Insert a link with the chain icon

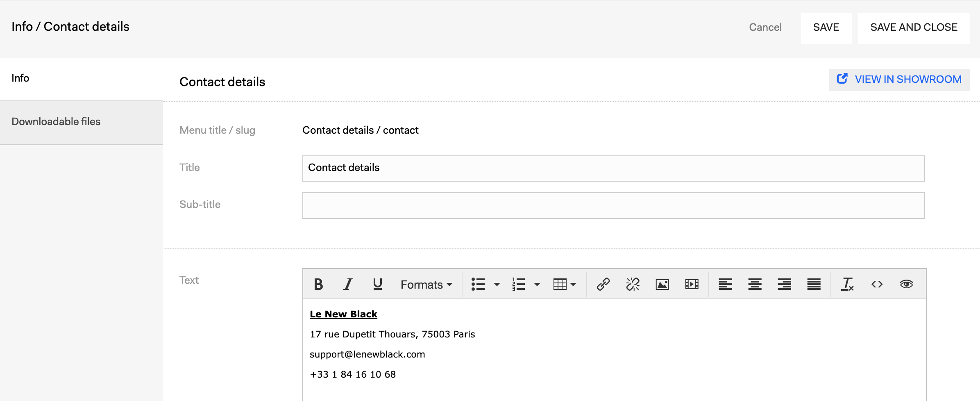coord(603,284)
